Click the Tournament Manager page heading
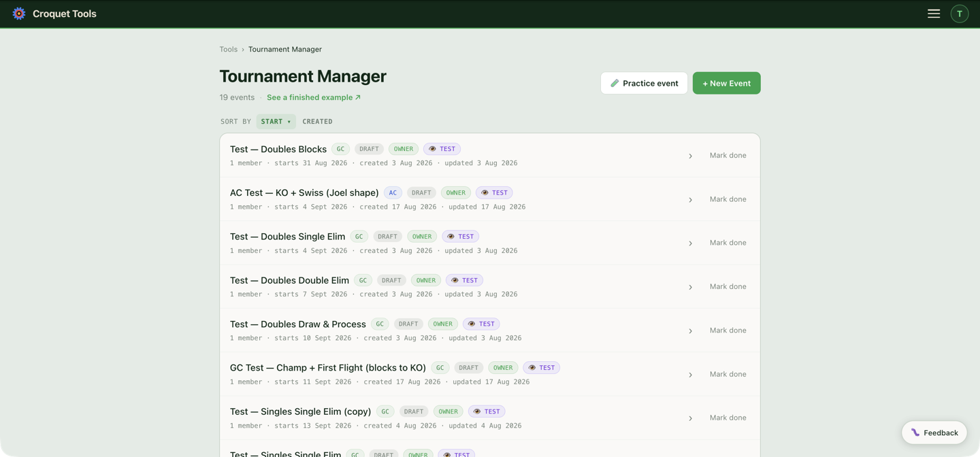This screenshot has width=980, height=457. (x=303, y=76)
